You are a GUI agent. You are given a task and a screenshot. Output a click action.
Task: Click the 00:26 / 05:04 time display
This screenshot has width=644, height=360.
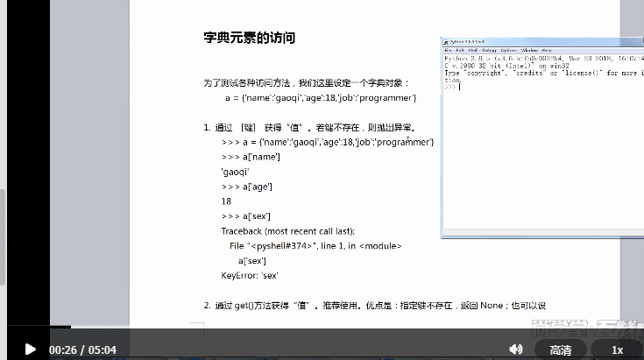(x=82, y=350)
